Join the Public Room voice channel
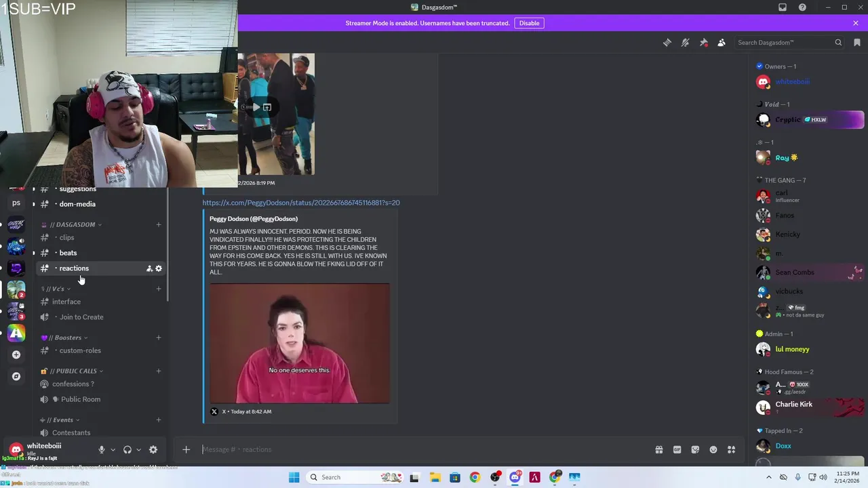868x488 pixels. click(100, 399)
